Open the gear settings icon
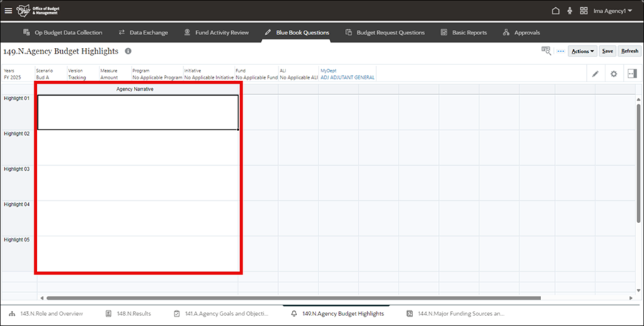Image resolution: width=644 pixels, height=326 pixels. point(613,74)
